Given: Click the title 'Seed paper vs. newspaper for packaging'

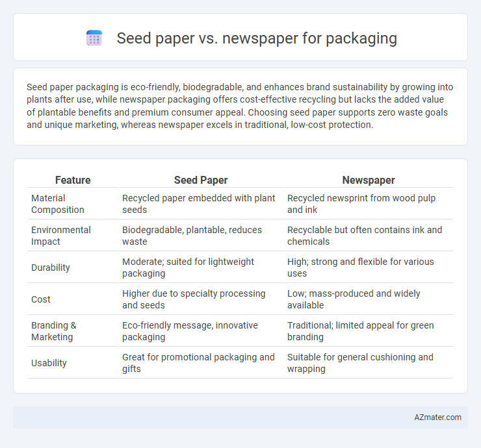Looking at the screenshot, I should [257, 38].
